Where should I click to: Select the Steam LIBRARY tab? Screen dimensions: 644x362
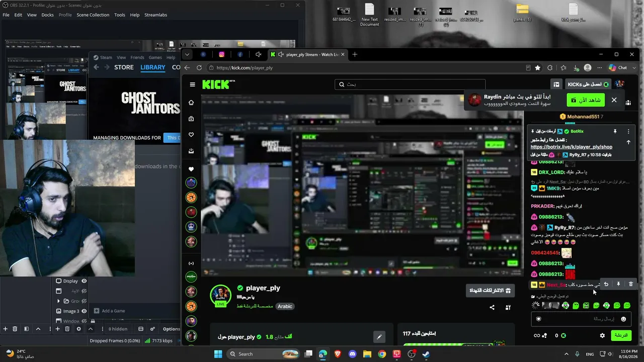tap(153, 67)
